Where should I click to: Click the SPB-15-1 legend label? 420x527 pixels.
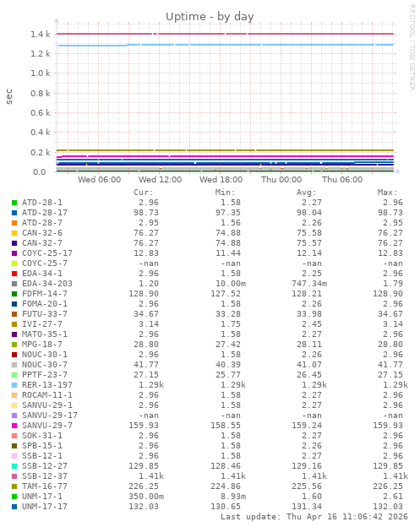pyautogui.click(x=42, y=446)
